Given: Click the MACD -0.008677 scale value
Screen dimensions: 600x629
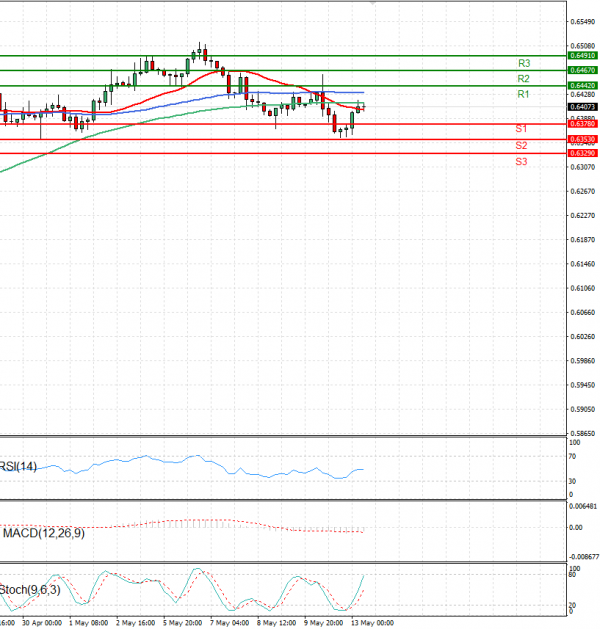Looking at the screenshot, I should tap(584, 557).
